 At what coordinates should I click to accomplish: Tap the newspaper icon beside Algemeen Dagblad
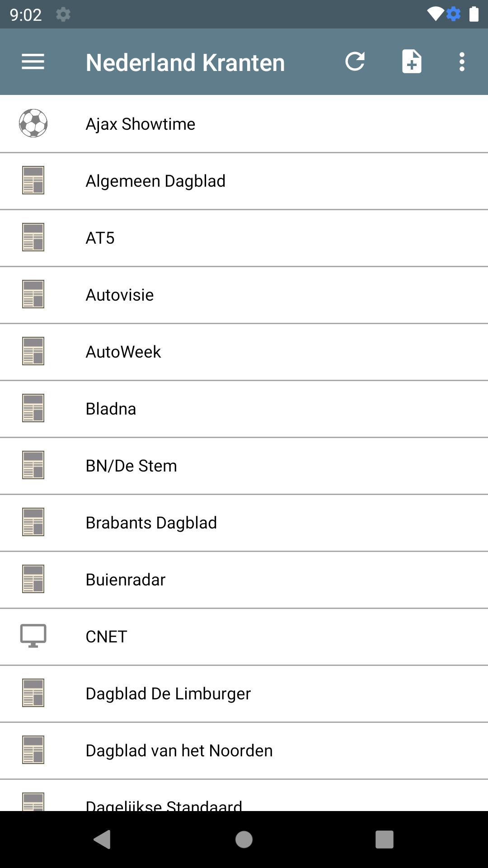(x=33, y=180)
